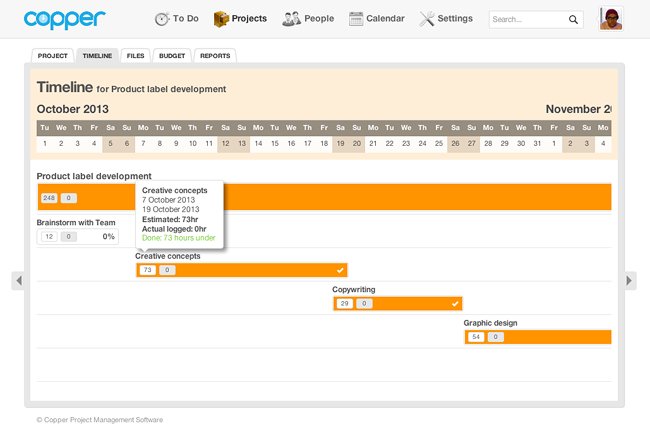The height and width of the screenshot is (438, 650).
Task: Click the 0 badge on Creative concepts bar
Action: [167, 270]
